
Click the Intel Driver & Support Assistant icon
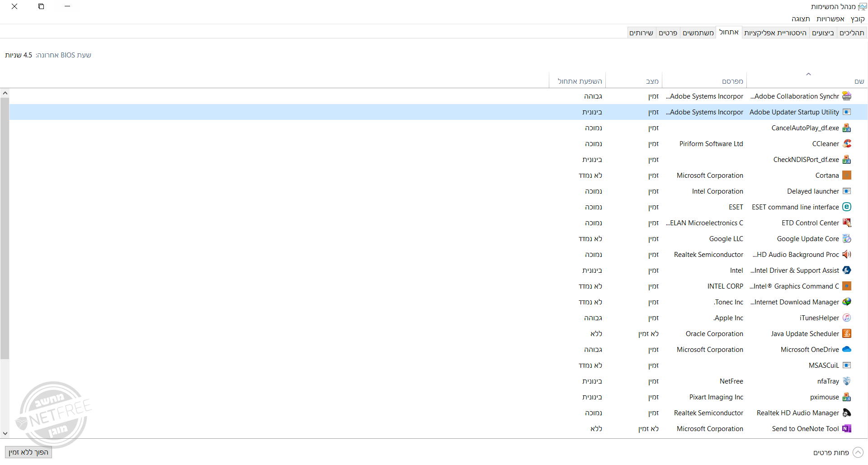(847, 270)
